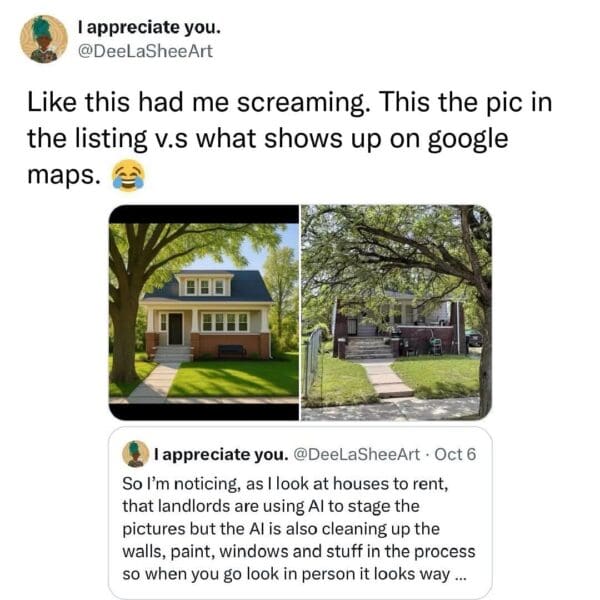
Task: Open the quoted tweet text about landlords using AI
Action: [298, 529]
